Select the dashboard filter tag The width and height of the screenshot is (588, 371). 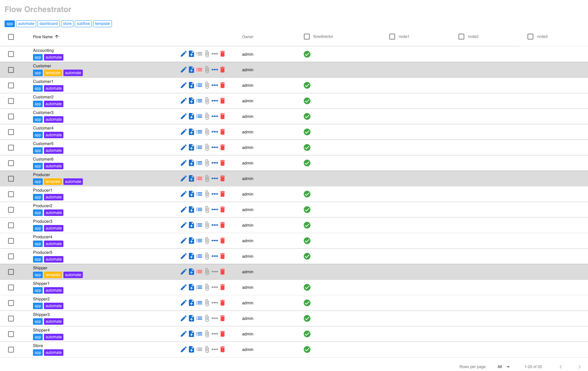point(49,24)
